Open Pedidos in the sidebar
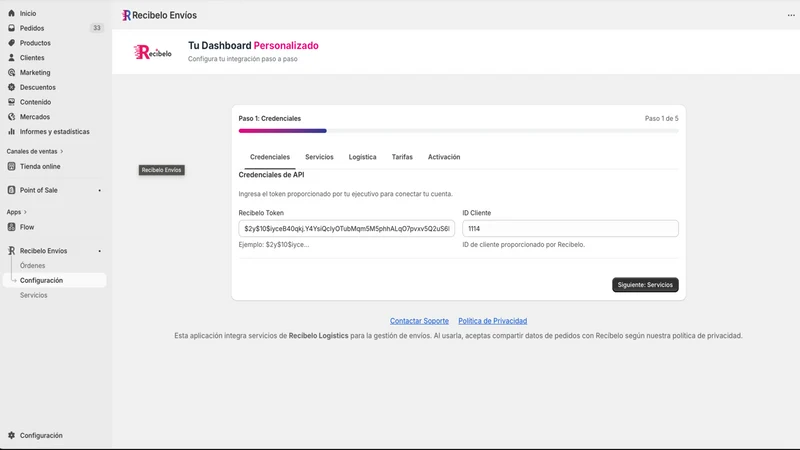Screen dimensions: 800x450 (x=32, y=28)
